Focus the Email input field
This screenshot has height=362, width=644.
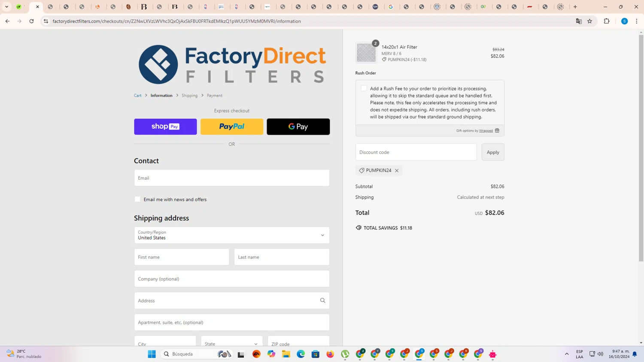click(232, 178)
